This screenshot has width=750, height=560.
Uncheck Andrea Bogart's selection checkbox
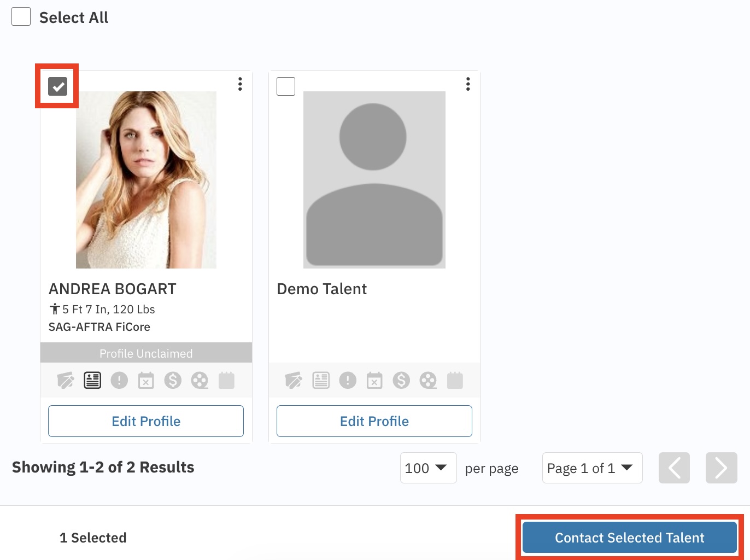tap(57, 86)
